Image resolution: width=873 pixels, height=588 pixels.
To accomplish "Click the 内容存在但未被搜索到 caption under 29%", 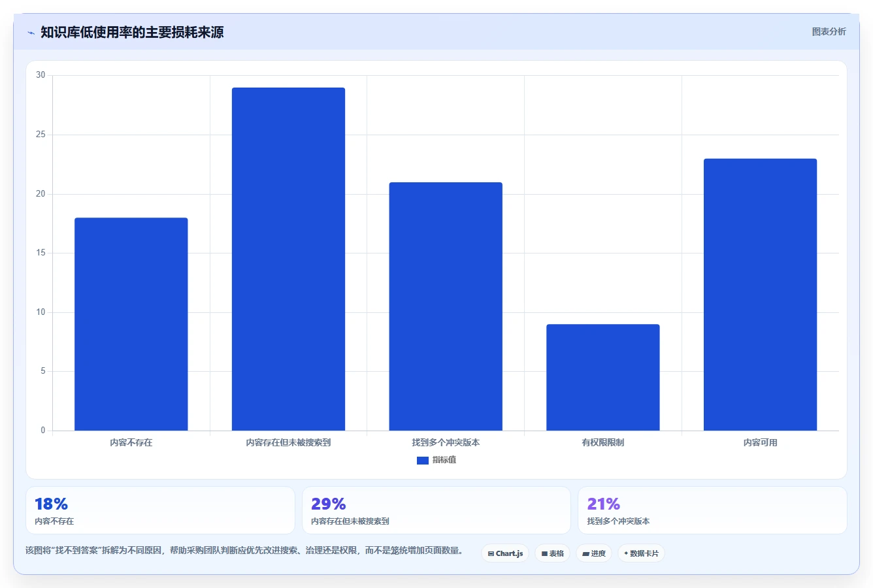I will (350, 521).
